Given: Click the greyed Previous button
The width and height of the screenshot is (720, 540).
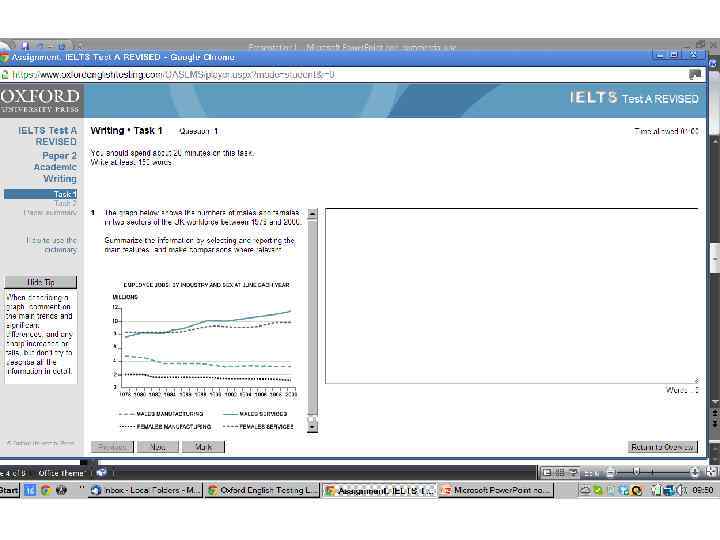Looking at the screenshot, I should point(112,447).
